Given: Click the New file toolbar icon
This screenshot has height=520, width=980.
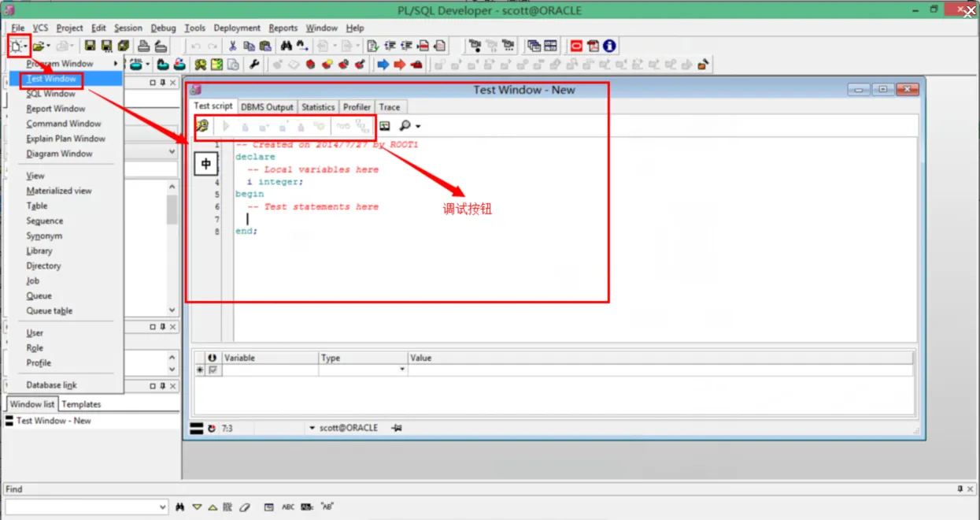Looking at the screenshot, I should (x=16, y=46).
